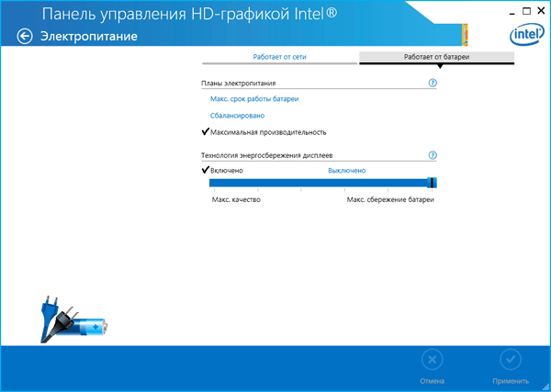
Task: Click the energy saving slider handle
Action: (432, 184)
